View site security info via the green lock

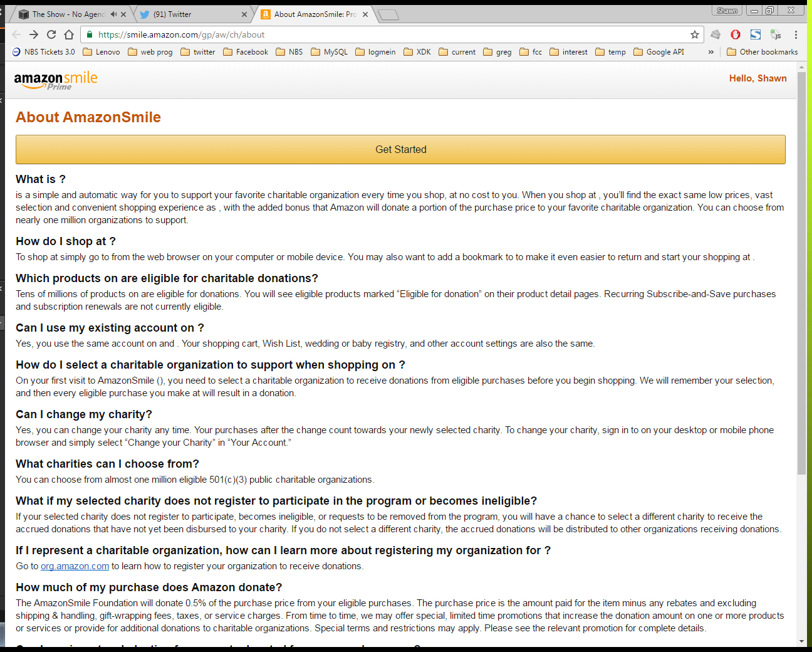coord(90,34)
